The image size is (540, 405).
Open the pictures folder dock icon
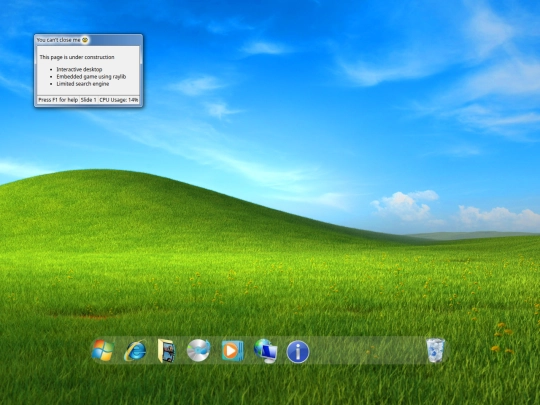pyautogui.click(x=167, y=351)
